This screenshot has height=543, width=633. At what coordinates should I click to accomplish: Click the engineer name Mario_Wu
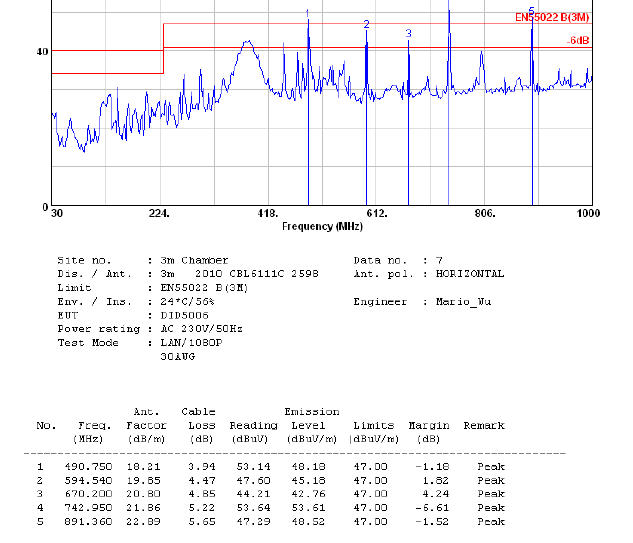468,302
